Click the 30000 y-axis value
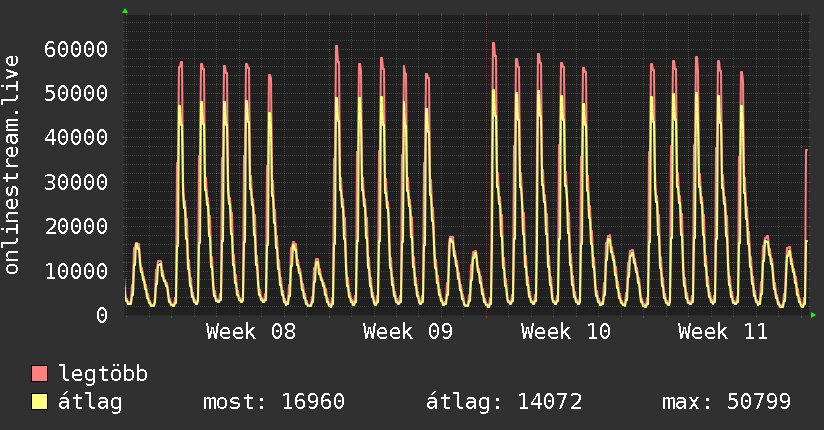 [x=76, y=182]
